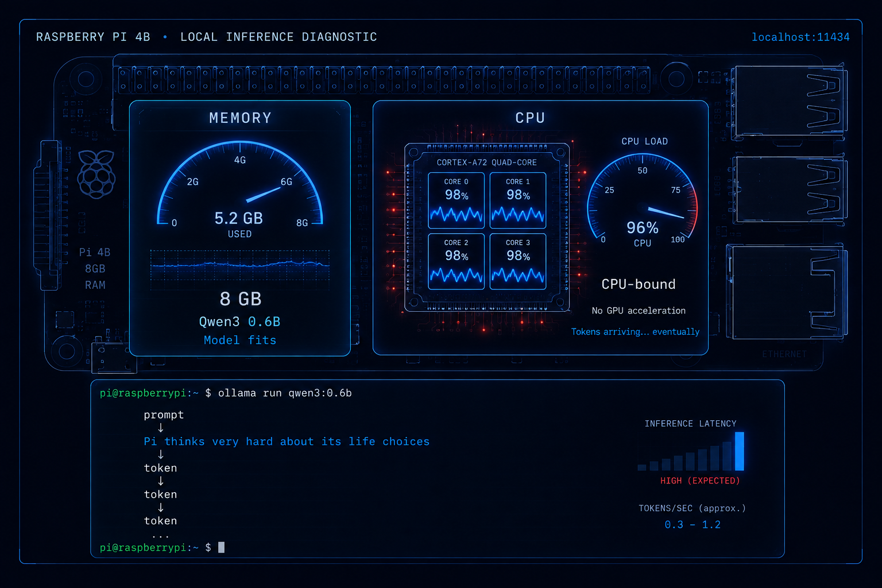882x588 pixels.
Task: Select the CORTEX-A72 QUAD-CORE chip label
Action: 487,163
